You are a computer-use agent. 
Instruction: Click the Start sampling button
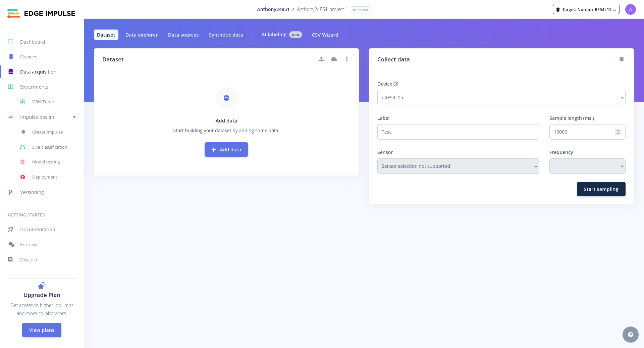click(x=601, y=189)
